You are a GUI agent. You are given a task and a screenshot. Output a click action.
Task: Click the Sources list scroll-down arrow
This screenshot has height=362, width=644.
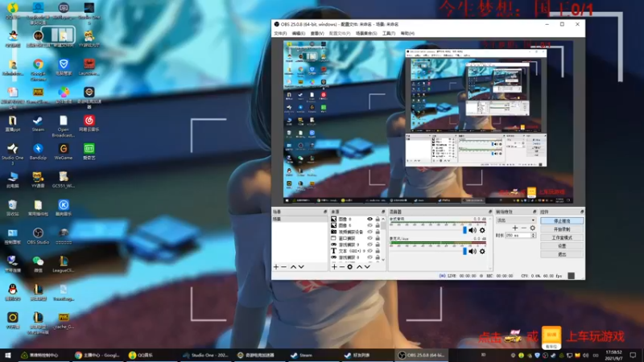pos(383,259)
